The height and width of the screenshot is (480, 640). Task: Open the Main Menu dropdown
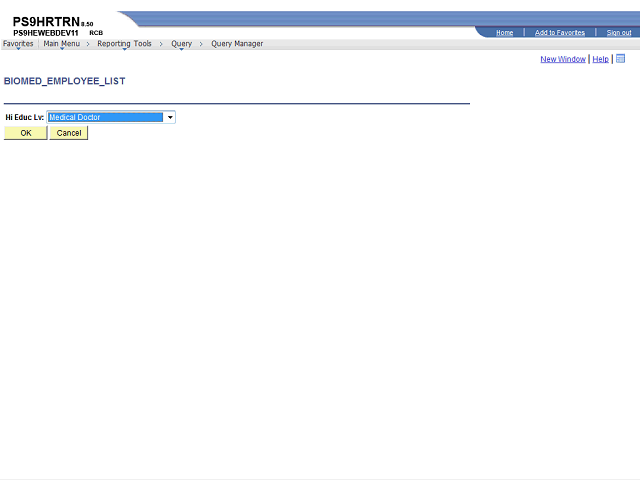click(62, 44)
